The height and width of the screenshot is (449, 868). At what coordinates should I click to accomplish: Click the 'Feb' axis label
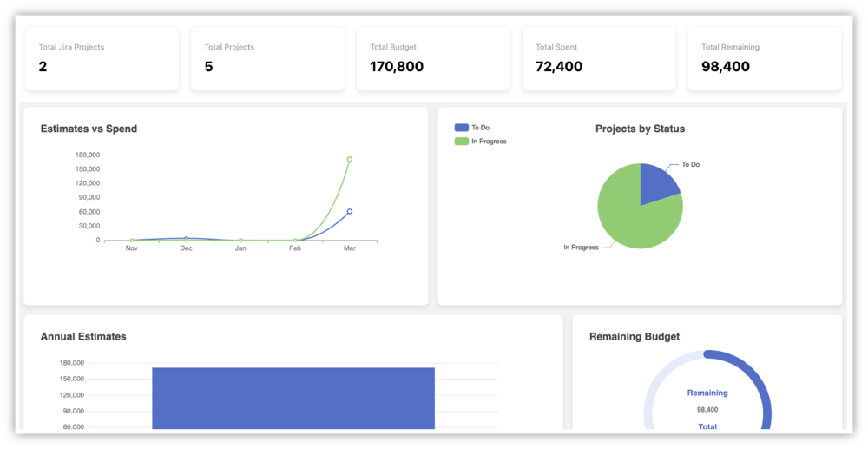pyautogui.click(x=295, y=248)
